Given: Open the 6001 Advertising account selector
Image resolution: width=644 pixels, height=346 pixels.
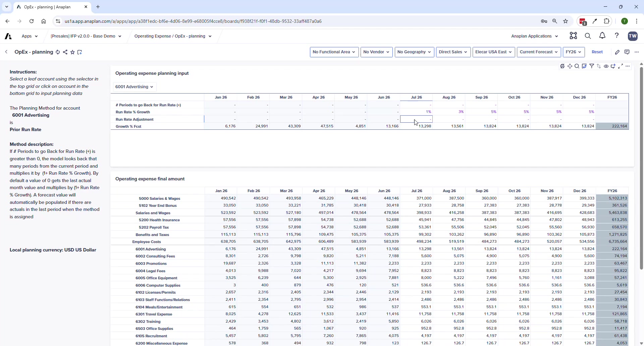Looking at the screenshot, I should click(x=134, y=87).
